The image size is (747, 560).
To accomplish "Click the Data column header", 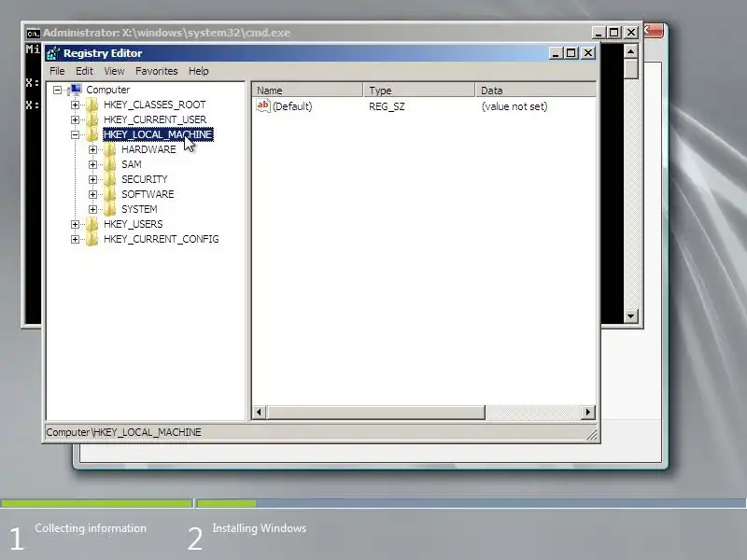I will [x=535, y=90].
